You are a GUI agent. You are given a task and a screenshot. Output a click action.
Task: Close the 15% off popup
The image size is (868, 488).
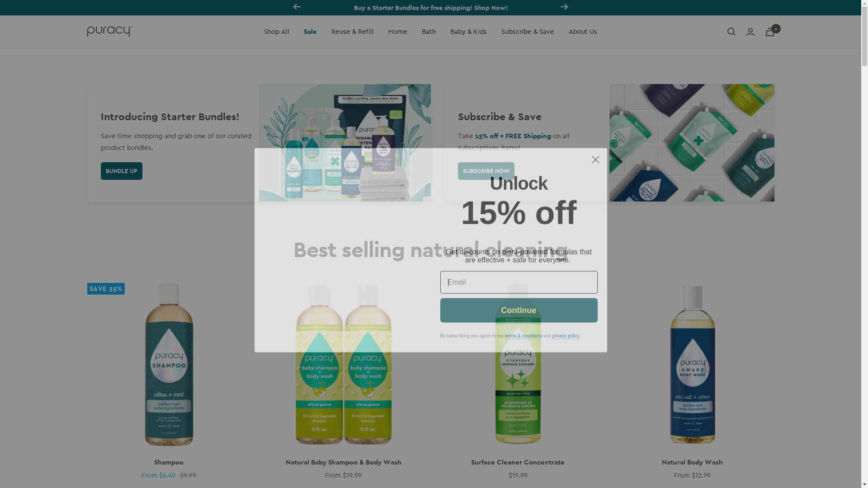595,160
